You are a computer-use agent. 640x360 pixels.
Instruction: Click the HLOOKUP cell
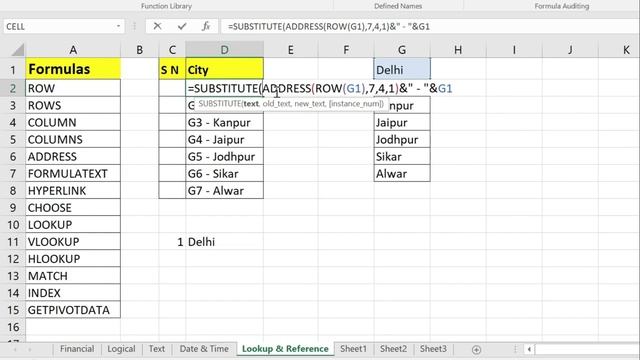[x=73, y=259]
